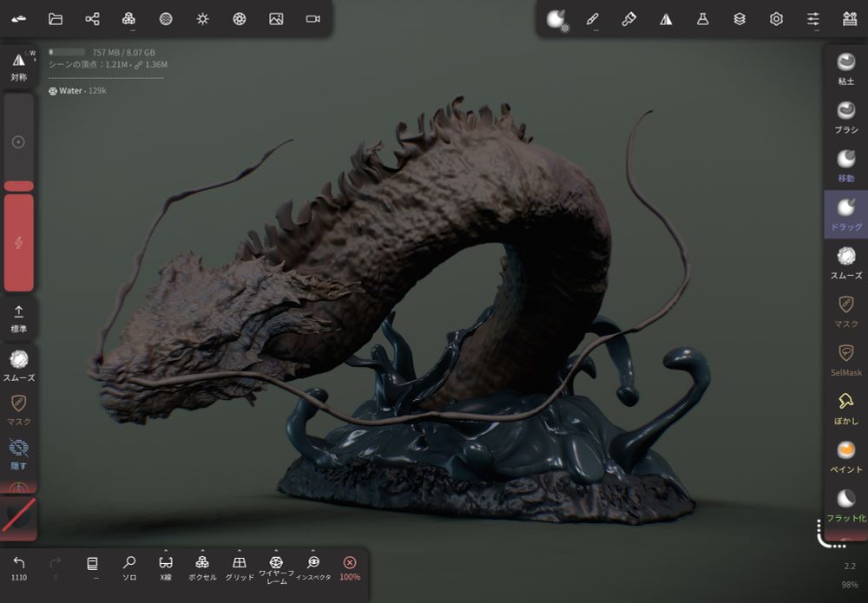Click the Water 129k object label
Screen dimensions: 868x603
pyautogui.click(x=77, y=91)
